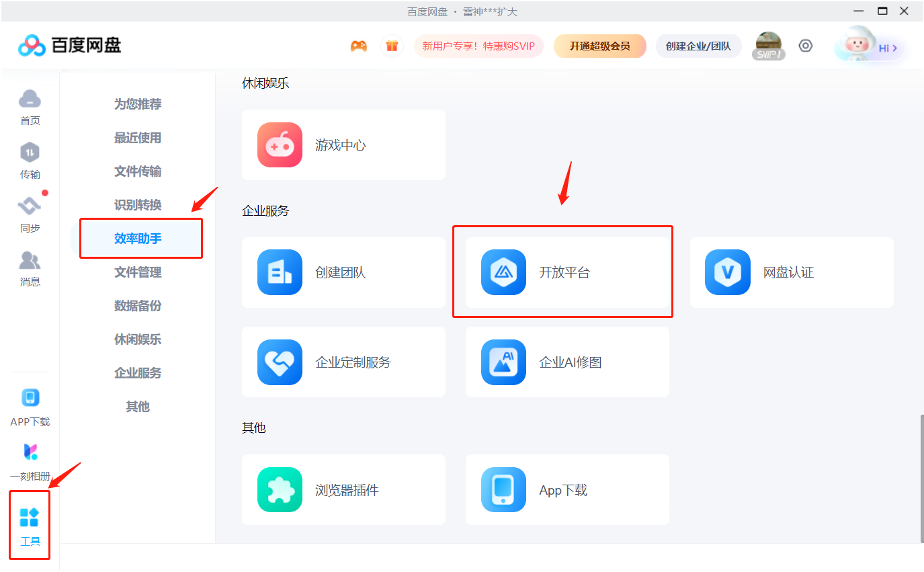Open the 游戏中心 (Game Center)
This screenshot has height=572, width=924.
pyautogui.click(x=343, y=145)
